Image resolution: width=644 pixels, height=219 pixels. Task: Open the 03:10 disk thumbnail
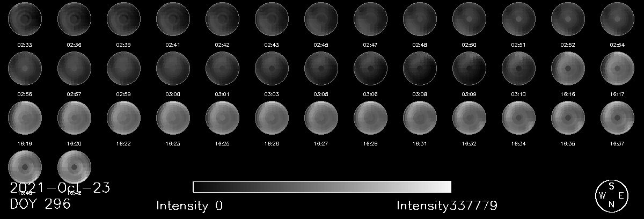(x=518, y=68)
